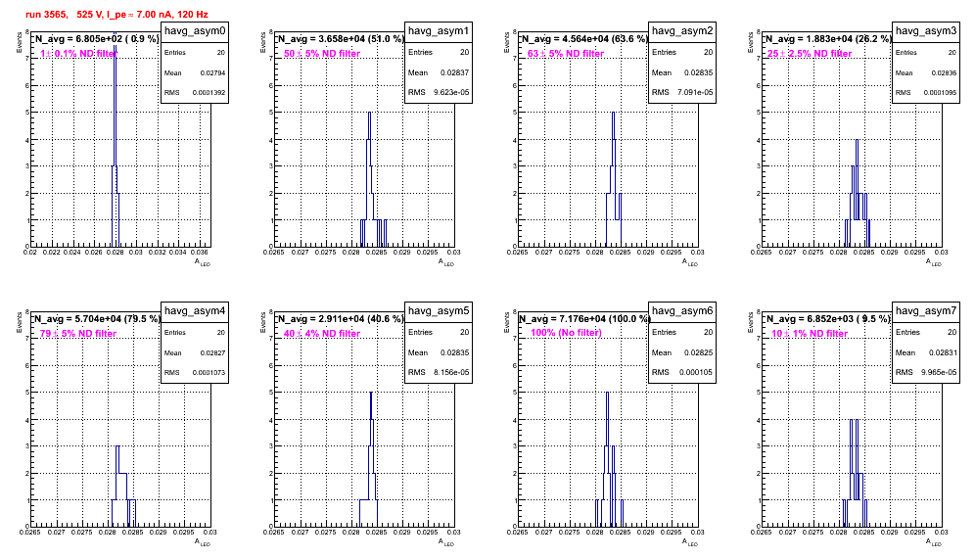The width and height of the screenshot is (975, 560).
Task: Click Mean 0.02827 in havg_asym4 stats
Action: [195, 352]
